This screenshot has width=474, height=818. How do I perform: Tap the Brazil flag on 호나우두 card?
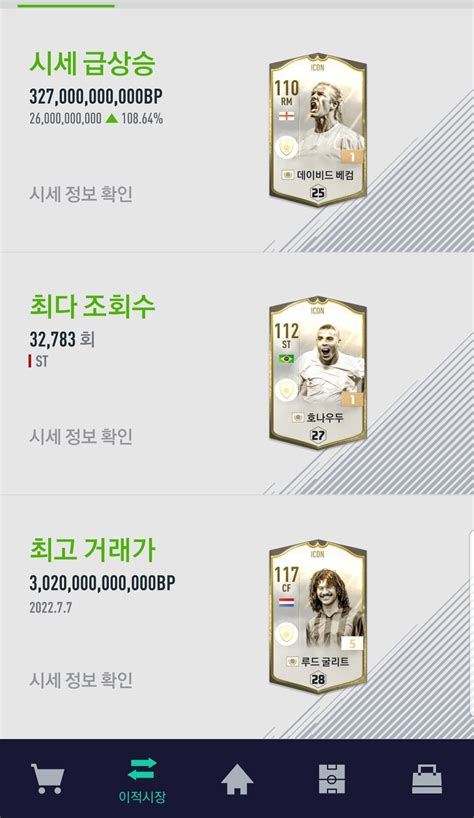(286, 359)
